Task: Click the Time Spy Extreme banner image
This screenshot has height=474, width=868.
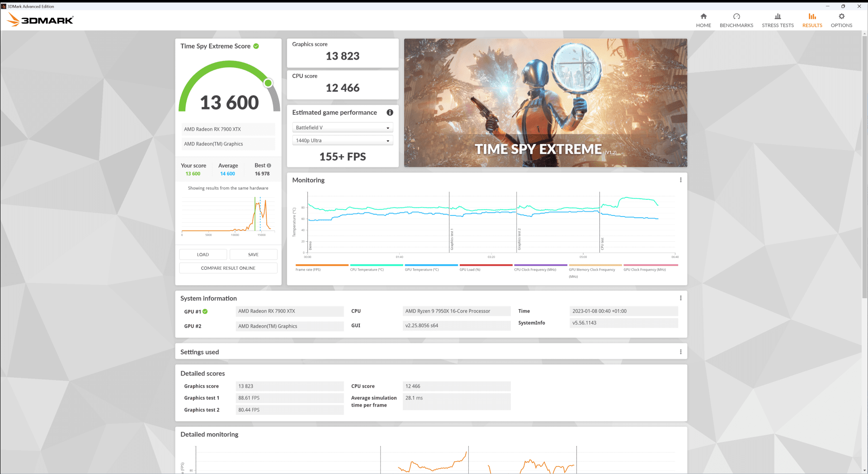Action: tap(545, 103)
